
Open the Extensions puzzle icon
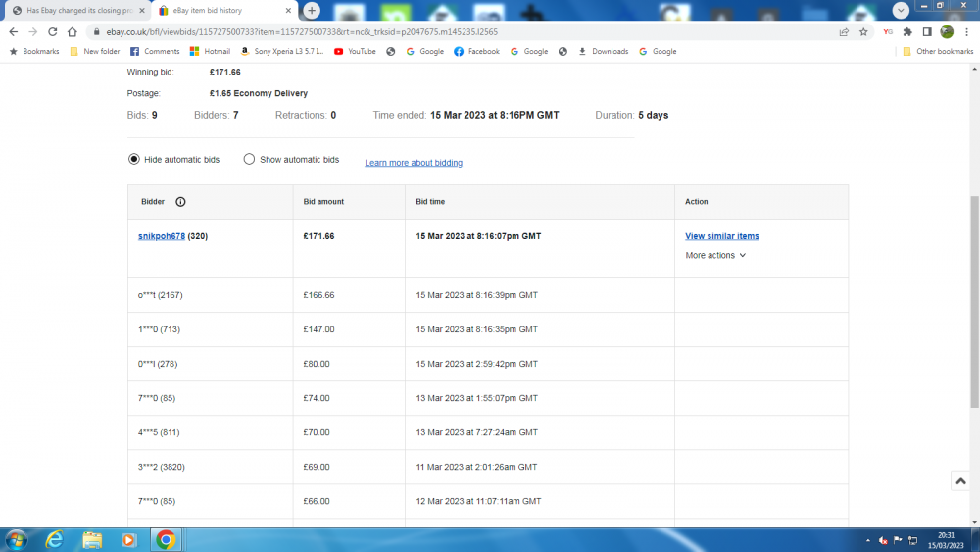[x=907, y=31]
